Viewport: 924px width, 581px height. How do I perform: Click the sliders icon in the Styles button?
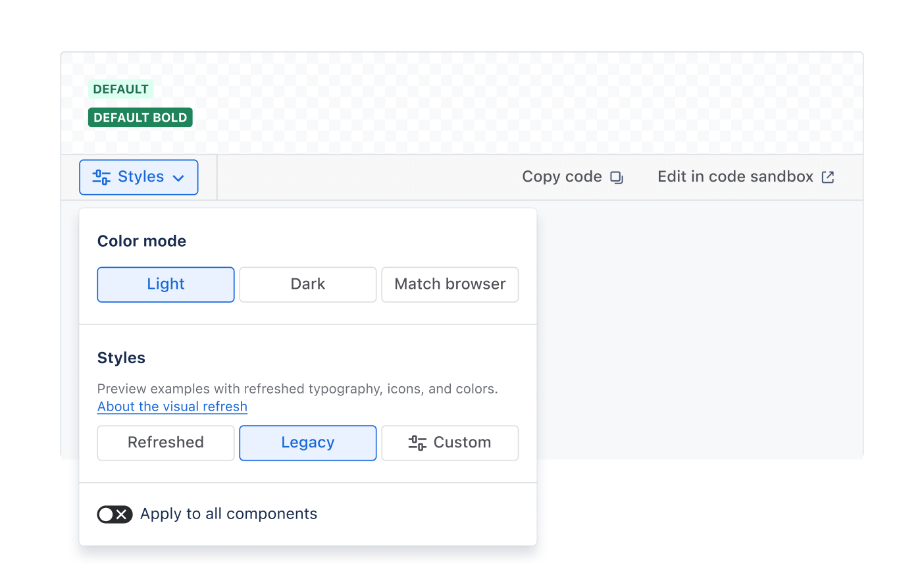101,177
